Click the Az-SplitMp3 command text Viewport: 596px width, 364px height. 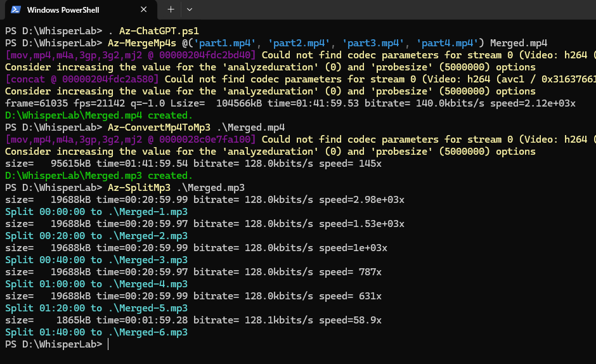pos(139,188)
